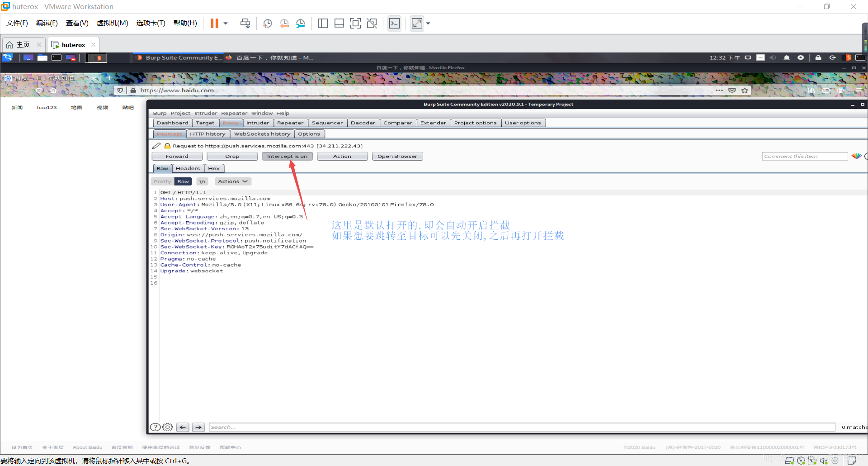Click the help question mark icon near search
The image size is (868, 466).
(x=155, y=427)
